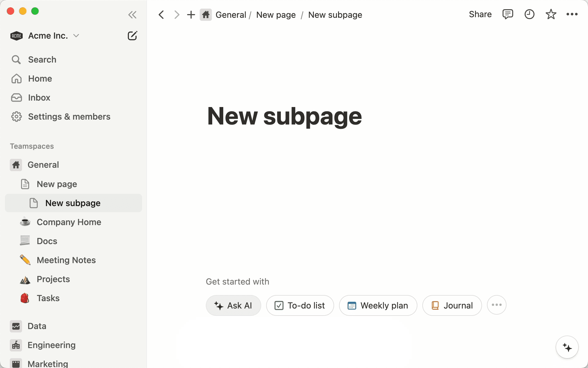The image size is (588, 368).
Task: Open the Inbox
Action: coord(73,98)
